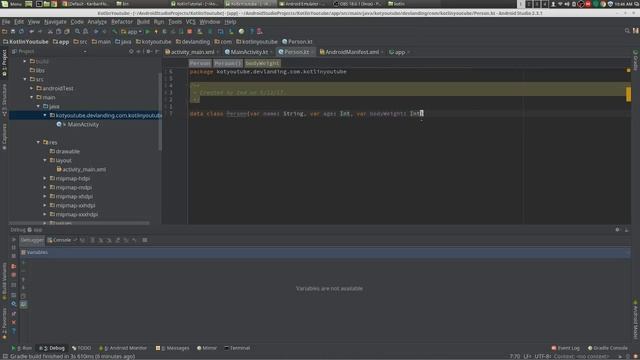Toggle the Build Variants side button

click(4, 281)
